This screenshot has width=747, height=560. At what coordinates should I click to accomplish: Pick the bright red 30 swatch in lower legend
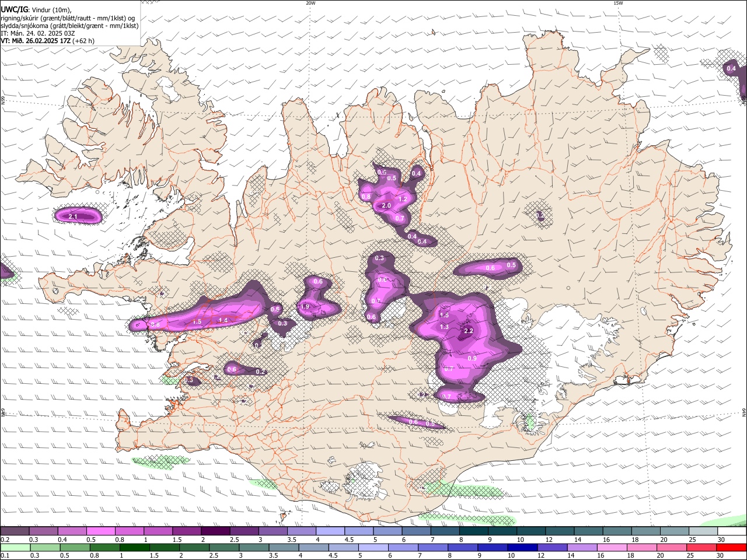(x=732, y=547)
